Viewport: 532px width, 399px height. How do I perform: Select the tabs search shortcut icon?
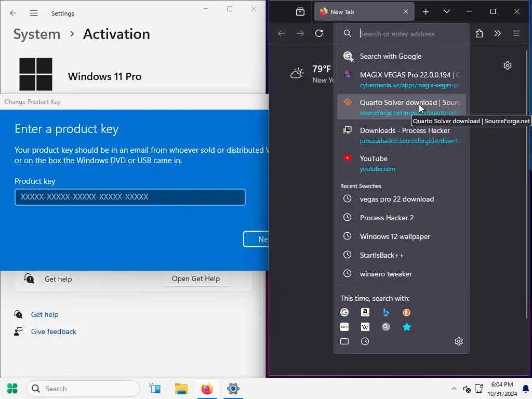[x=344, y=341]
